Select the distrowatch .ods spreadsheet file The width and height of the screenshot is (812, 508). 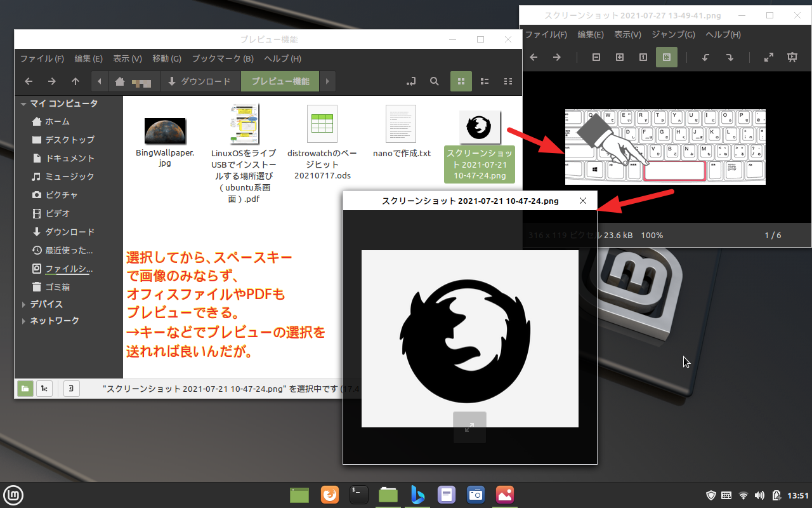coord(322,143)
